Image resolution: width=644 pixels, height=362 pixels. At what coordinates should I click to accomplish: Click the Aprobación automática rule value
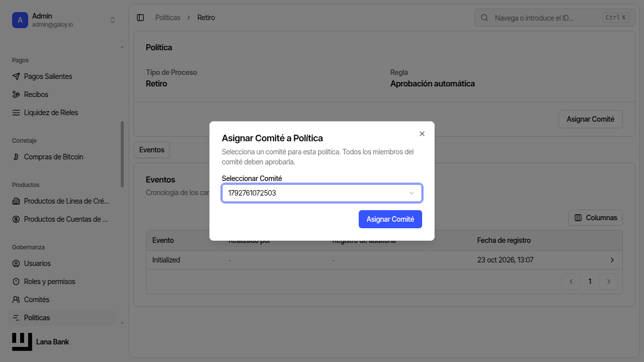(433, 83)
